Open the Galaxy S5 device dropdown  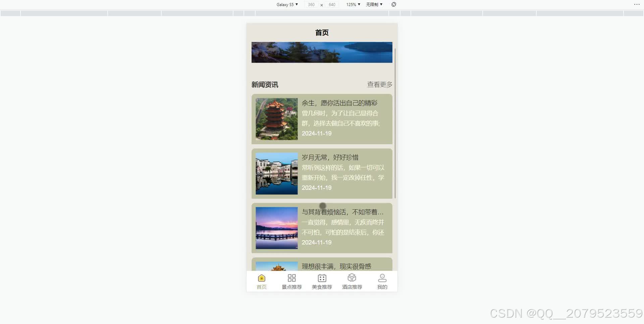pos(287,4)
